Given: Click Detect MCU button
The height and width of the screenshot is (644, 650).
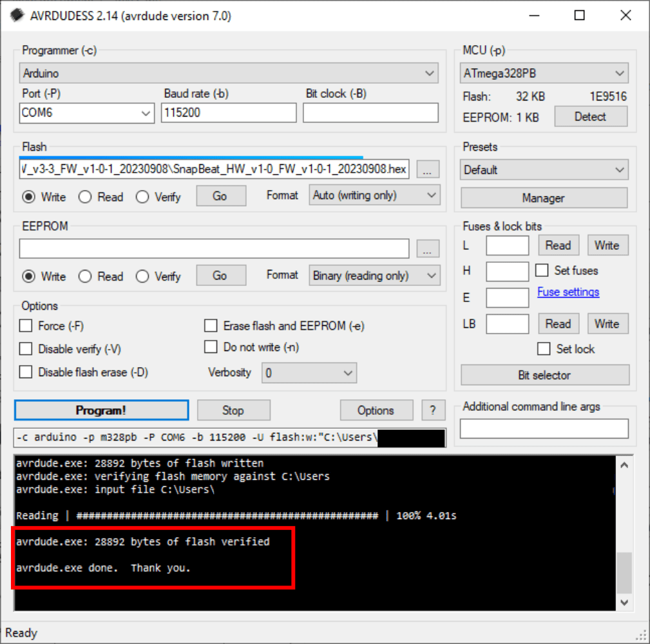Looking at the screenshot, I should pos(591,117).
